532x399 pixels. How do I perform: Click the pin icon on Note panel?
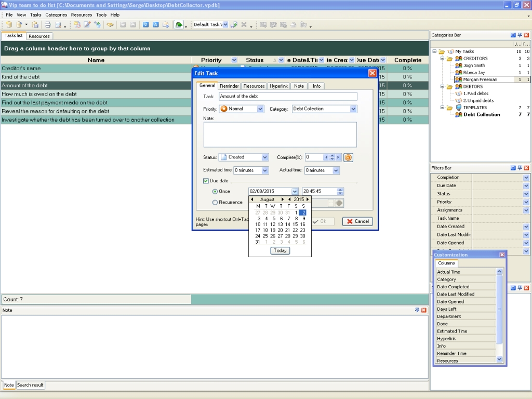point(417,310)
